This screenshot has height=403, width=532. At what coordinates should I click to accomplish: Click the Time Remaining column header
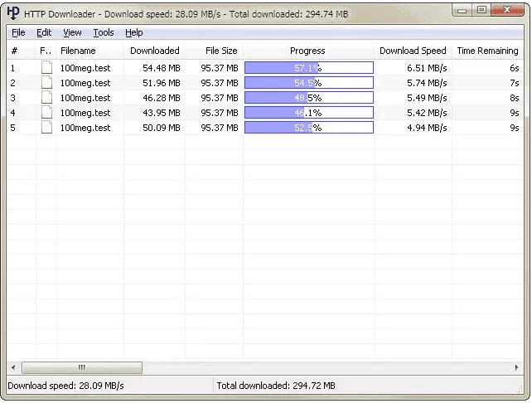pos(487,51)
